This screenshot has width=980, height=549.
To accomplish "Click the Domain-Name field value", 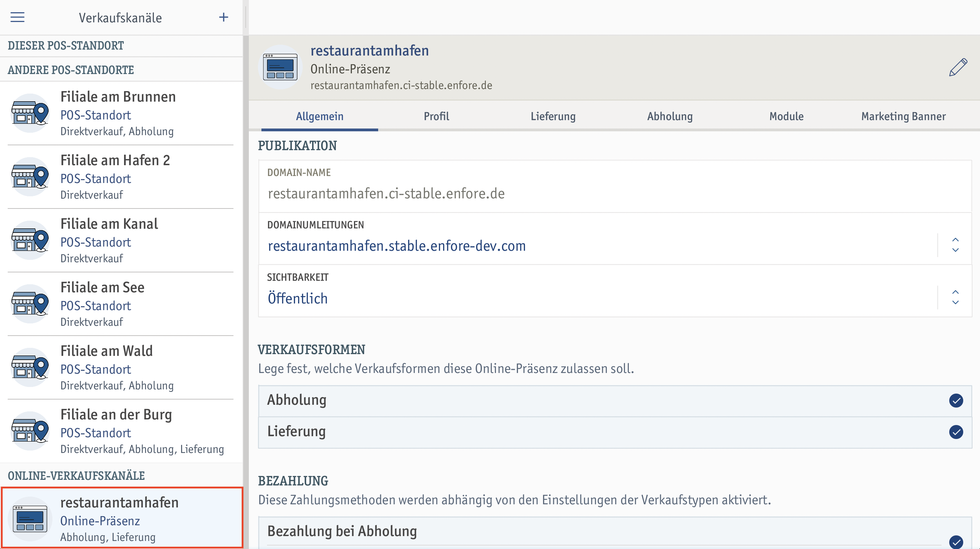I will [386, 193].
